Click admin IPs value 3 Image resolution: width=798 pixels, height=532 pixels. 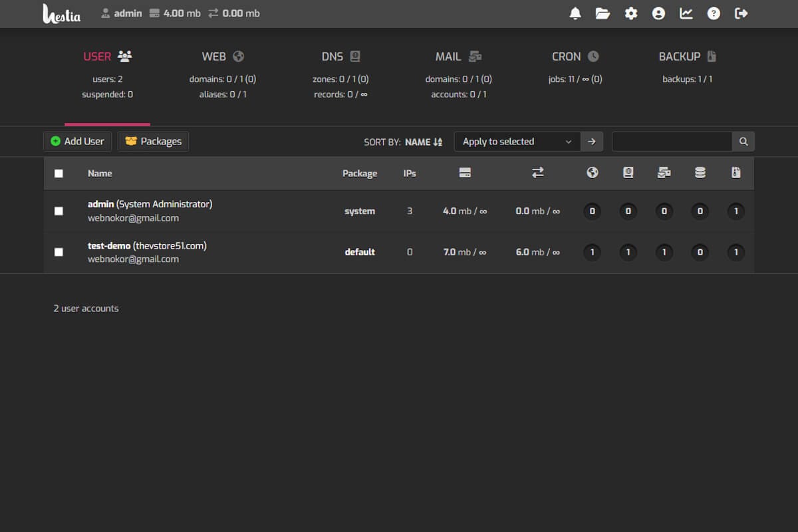pyautogui.click(x=410, y=211)
